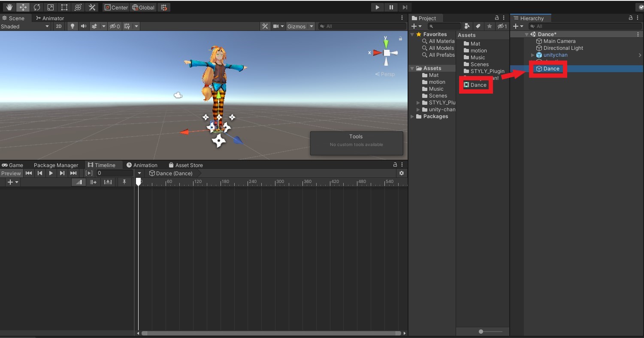
Task: Open the scene effects dropdown arrow
Action: click(x=103, y=26)
